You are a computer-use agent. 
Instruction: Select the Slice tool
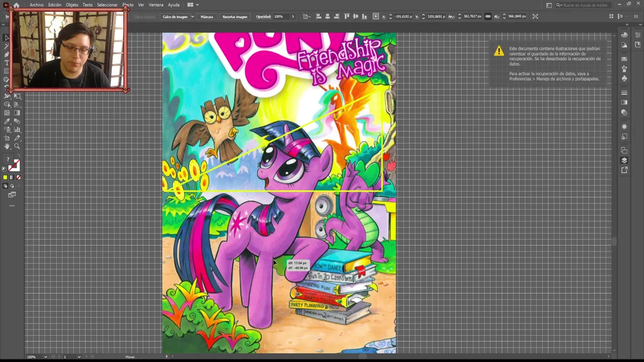pos(17,138)
